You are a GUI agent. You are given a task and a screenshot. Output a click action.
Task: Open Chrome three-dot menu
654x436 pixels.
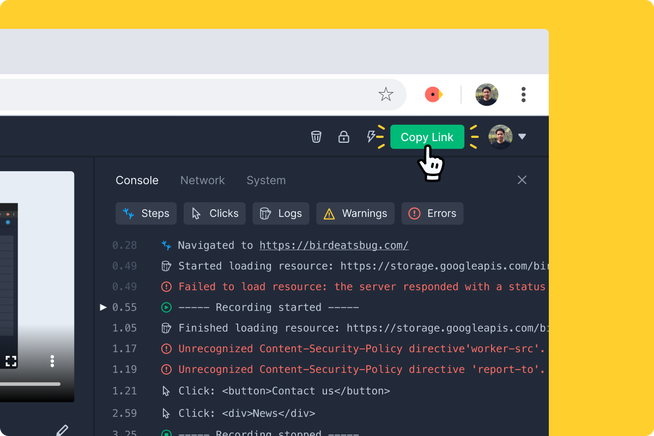pyautogui.click(x=523, y=94)
